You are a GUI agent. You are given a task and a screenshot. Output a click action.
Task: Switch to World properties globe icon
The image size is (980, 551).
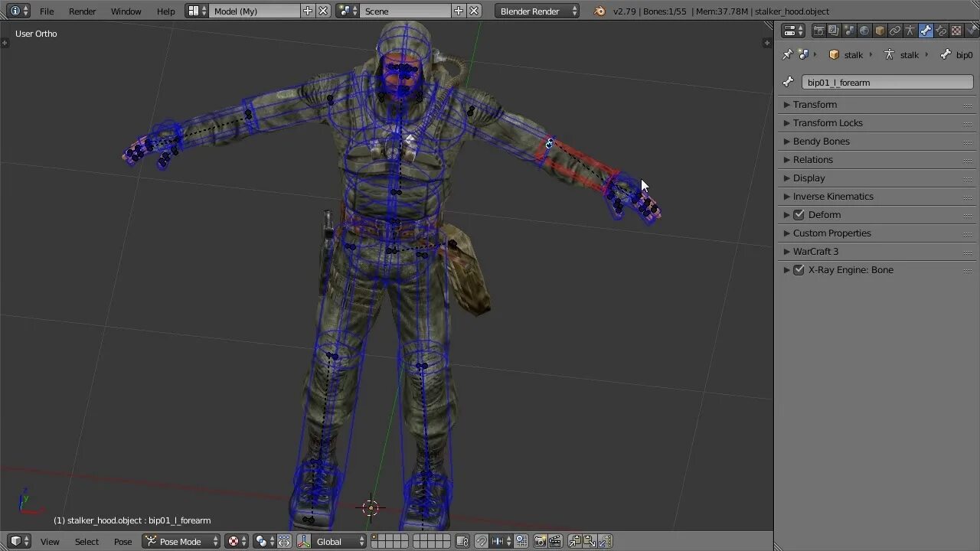point(864,31)
